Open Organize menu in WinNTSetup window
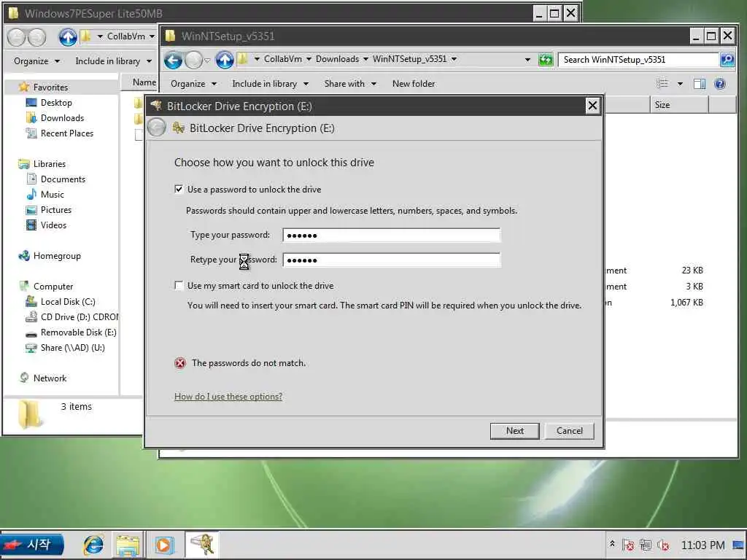The height and width of the screenshot is (560, 747). point(193,83)
